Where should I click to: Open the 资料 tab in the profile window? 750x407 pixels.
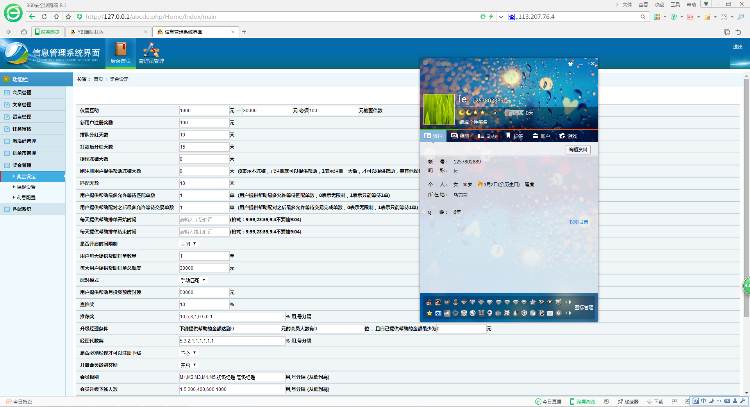[x=433, y=136]
